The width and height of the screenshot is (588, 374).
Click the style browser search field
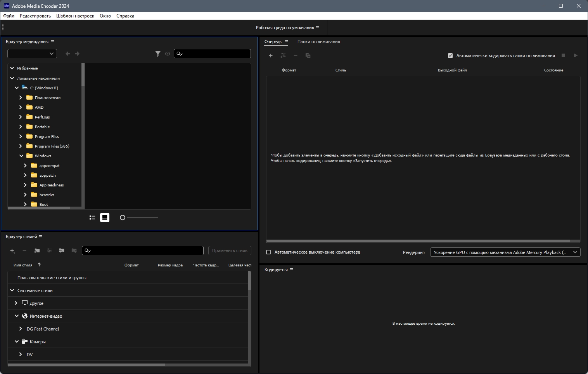(143, 250)
